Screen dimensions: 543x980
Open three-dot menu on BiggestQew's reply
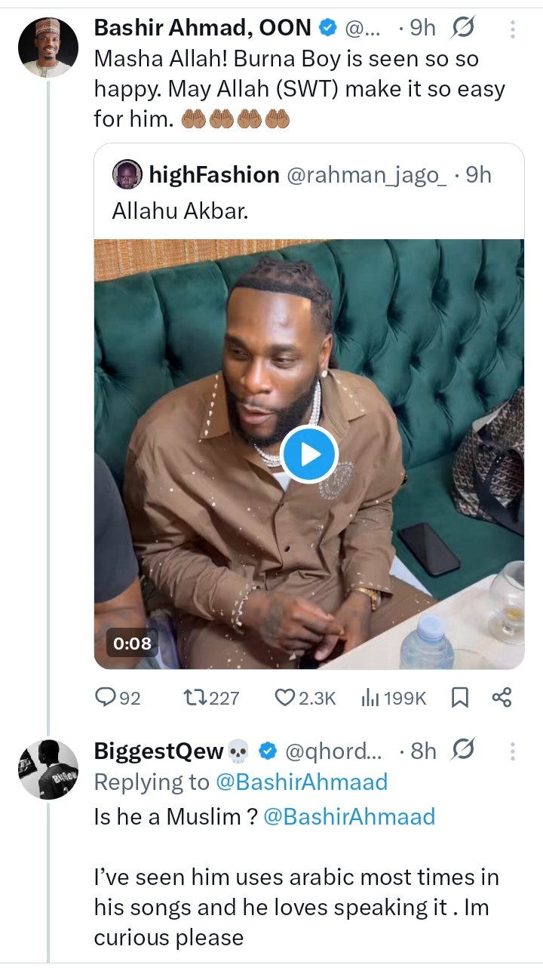click(x=513, y=751)
